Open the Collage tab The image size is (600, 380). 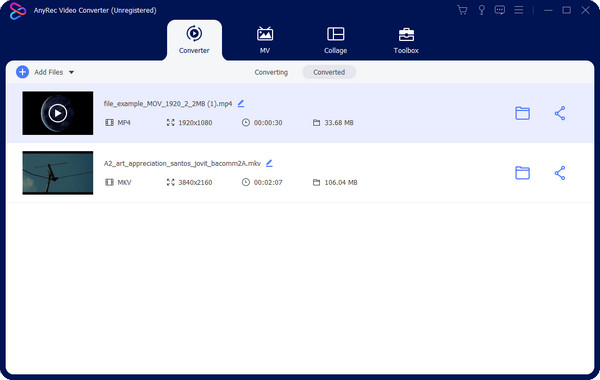point(336,40)
